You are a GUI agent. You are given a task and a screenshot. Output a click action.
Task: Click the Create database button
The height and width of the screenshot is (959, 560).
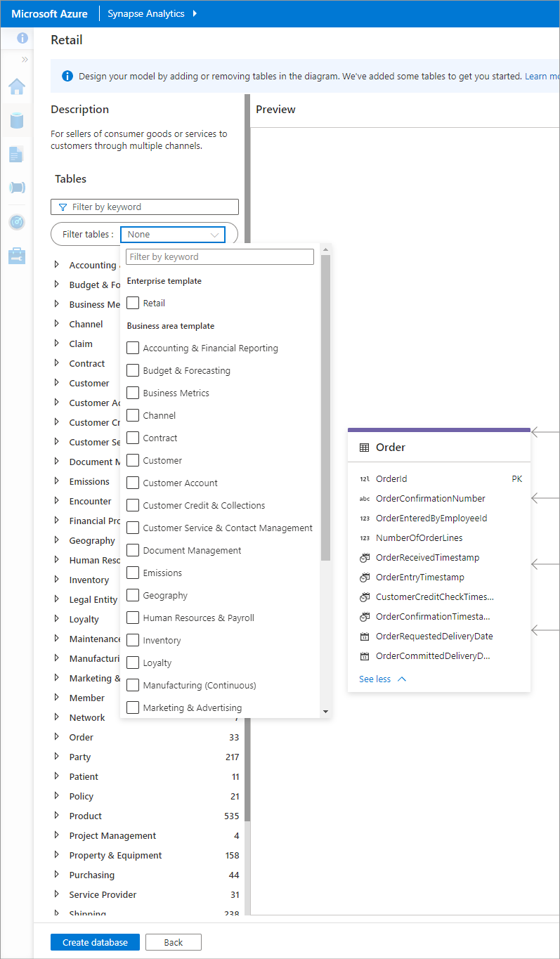click(x=95, y=941)
